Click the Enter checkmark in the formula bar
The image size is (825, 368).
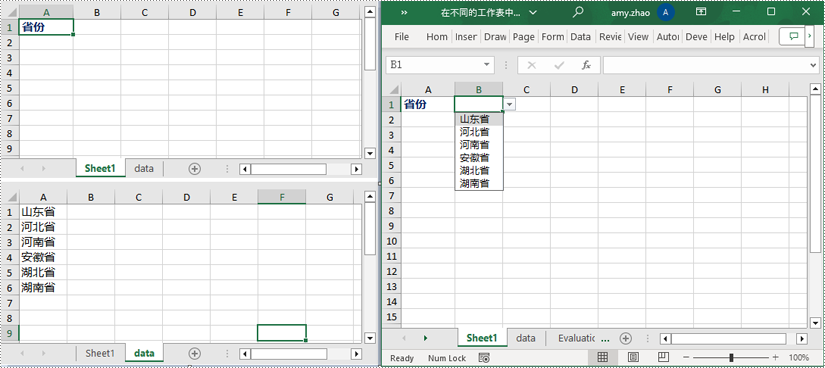pos(559,65)
